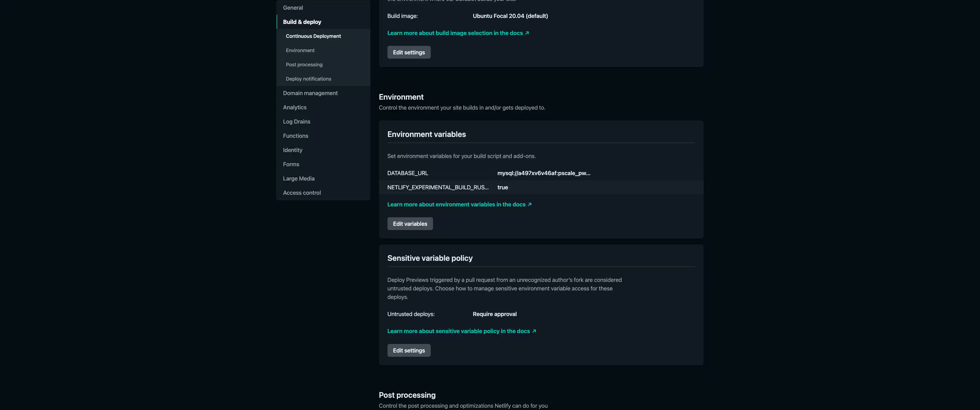
Task: Click the Environment section heading
Action: tap(401, 97)
